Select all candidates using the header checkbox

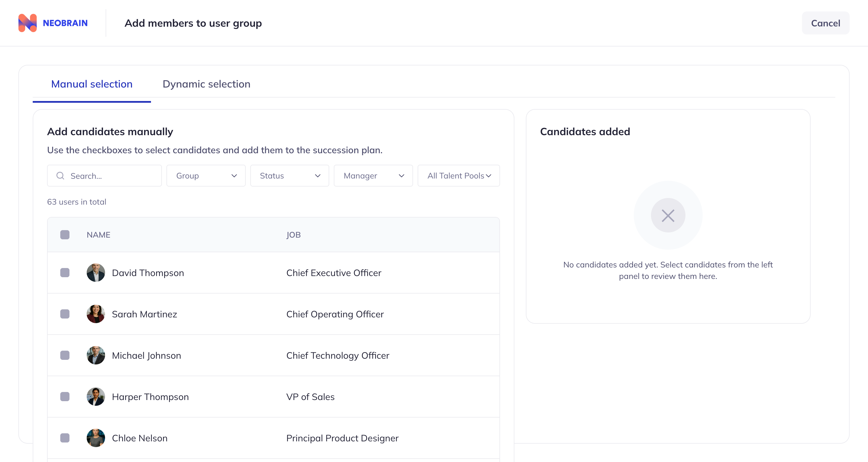(65, 234)
